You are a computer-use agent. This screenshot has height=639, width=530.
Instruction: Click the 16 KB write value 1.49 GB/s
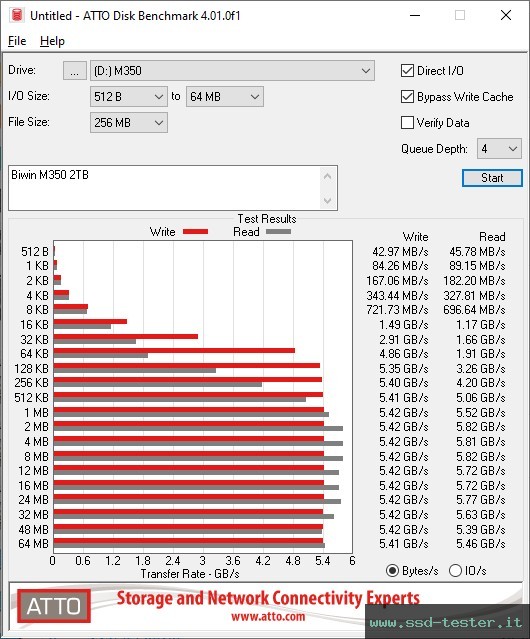[x=404, y=324]
